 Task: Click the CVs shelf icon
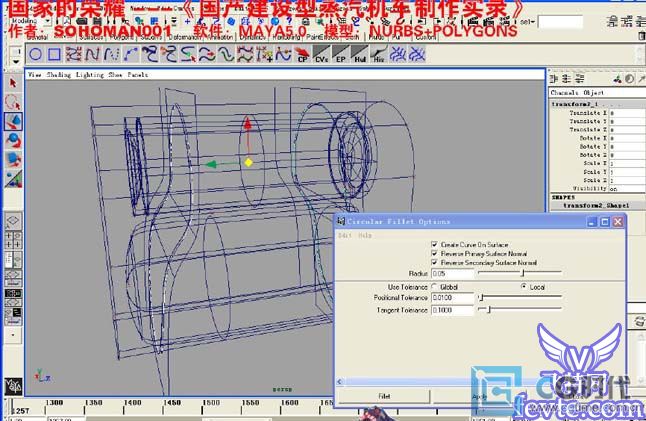point(321,54)
